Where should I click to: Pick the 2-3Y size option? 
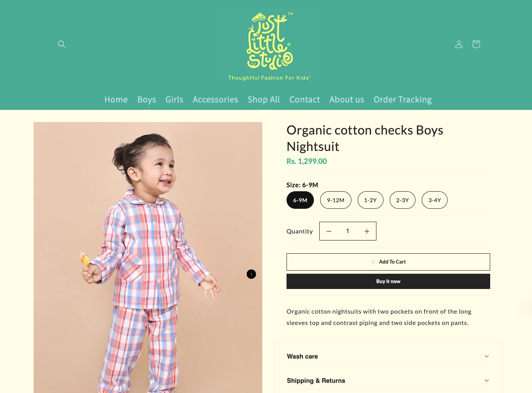(403, 200)
